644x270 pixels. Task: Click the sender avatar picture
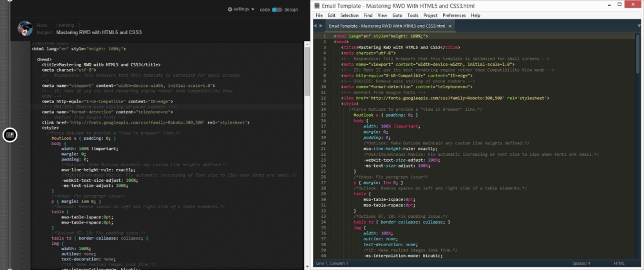point(25,28)
